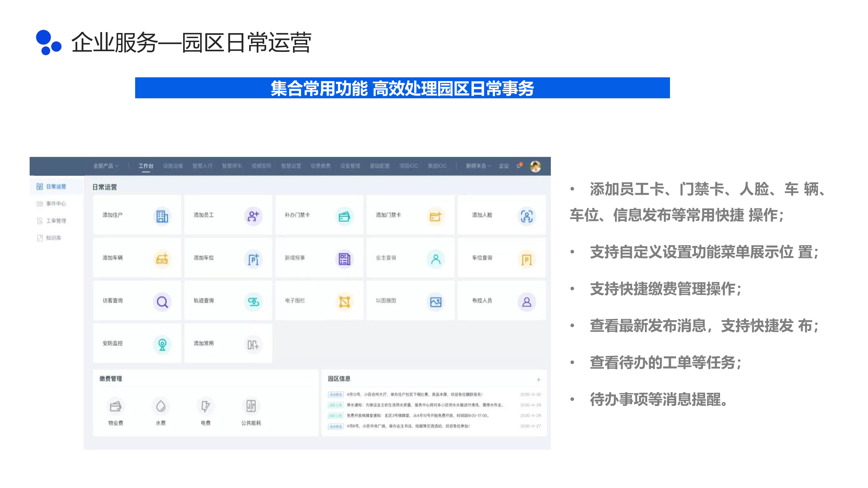
Task: Expand 园区信息 with the plus icon
Action: 538,380
